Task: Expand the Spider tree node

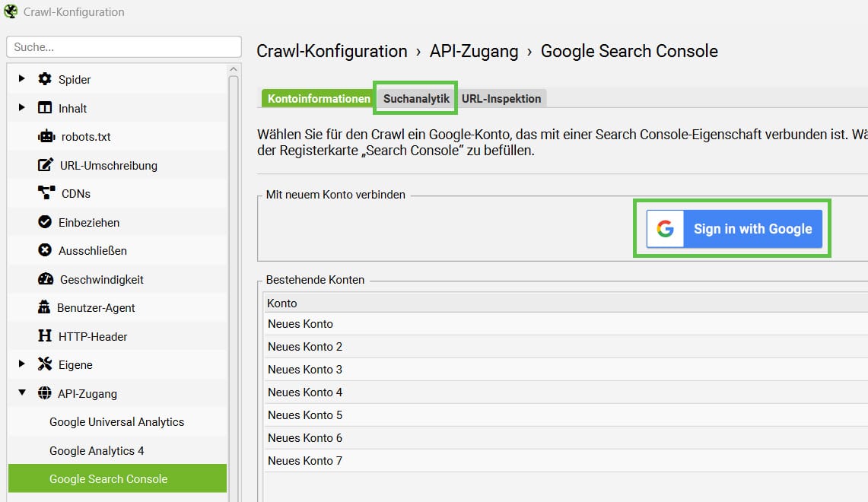Action: (x=21, y=78)
